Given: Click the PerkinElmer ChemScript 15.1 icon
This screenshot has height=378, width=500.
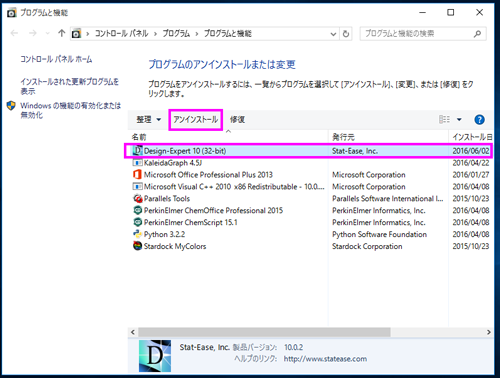Looking at the screenshot, I should (x=137, y=222).
